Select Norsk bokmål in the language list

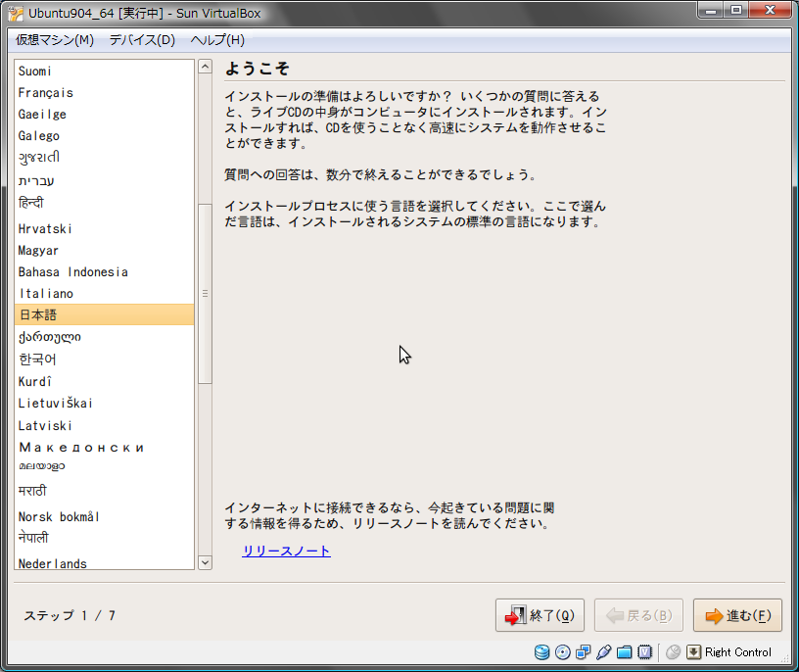pos(105,517)
